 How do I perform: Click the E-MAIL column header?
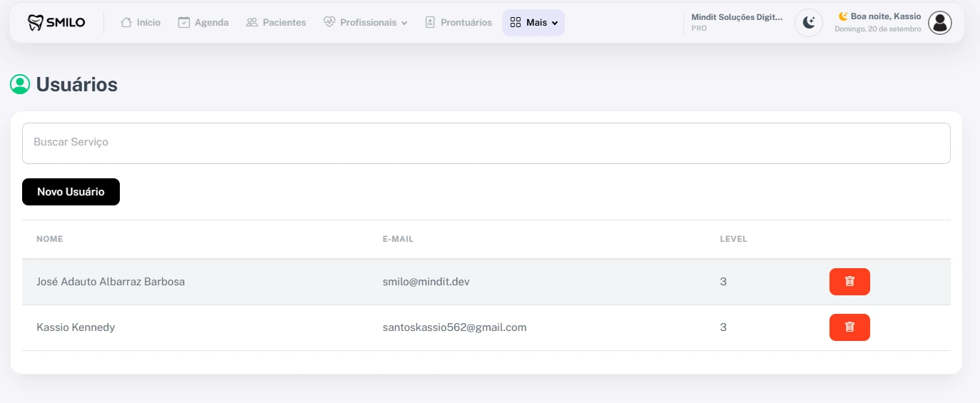pyautogui.click(x=398, y=239)
